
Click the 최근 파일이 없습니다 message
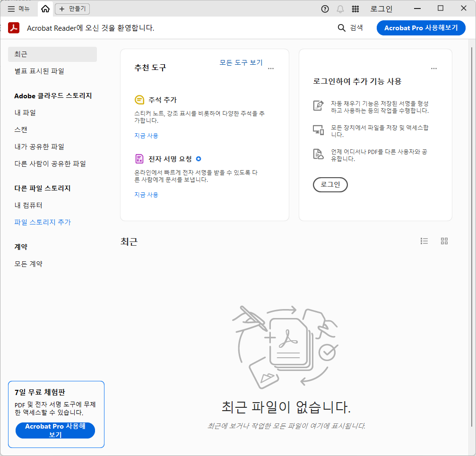(x=286, y=407)
